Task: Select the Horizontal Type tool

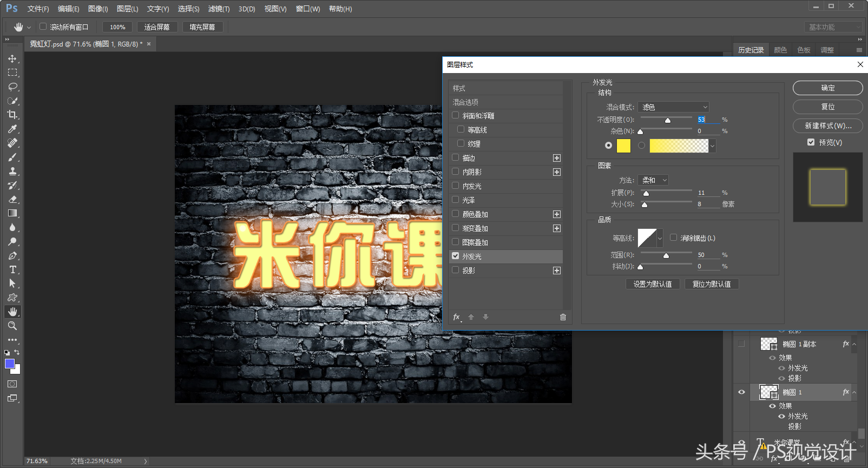Action: click(12, 269)
